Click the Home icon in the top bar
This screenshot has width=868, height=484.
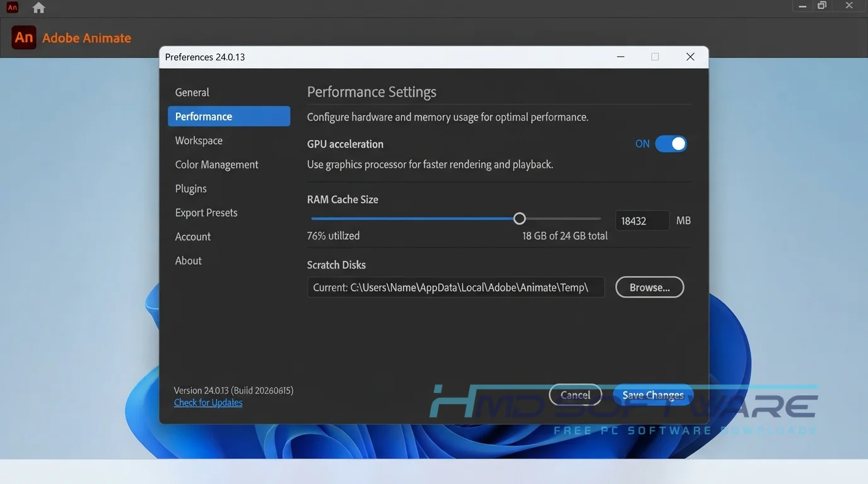tap(38, 8)
